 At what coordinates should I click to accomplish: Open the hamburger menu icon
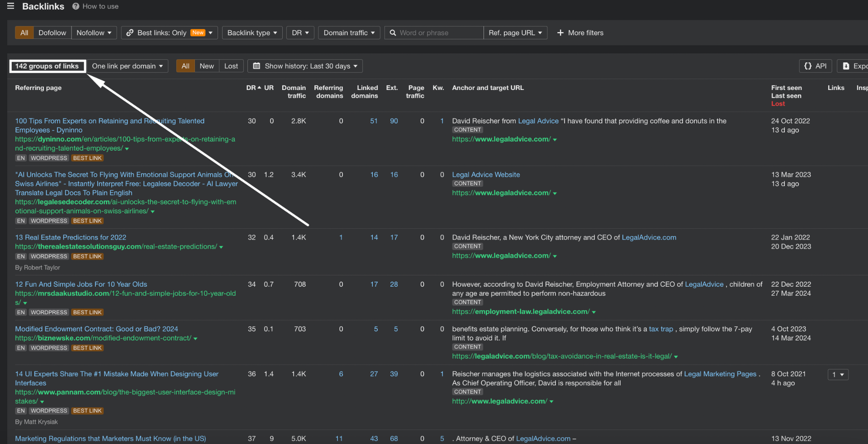[x=11, y=6]
